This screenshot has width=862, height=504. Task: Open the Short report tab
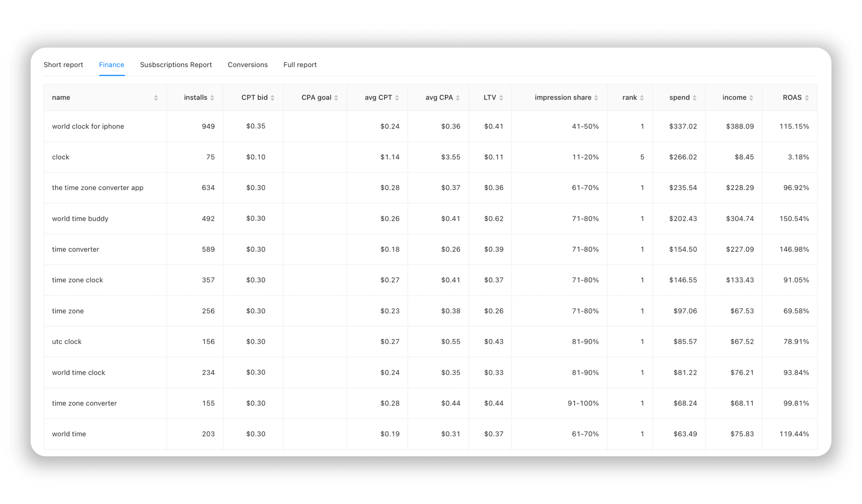(x=63, y=65)
